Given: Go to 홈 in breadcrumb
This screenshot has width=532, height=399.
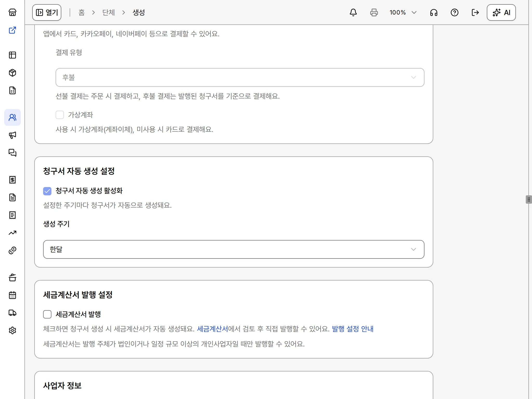Looking at the screenshot, I should (x=82, y=12).
